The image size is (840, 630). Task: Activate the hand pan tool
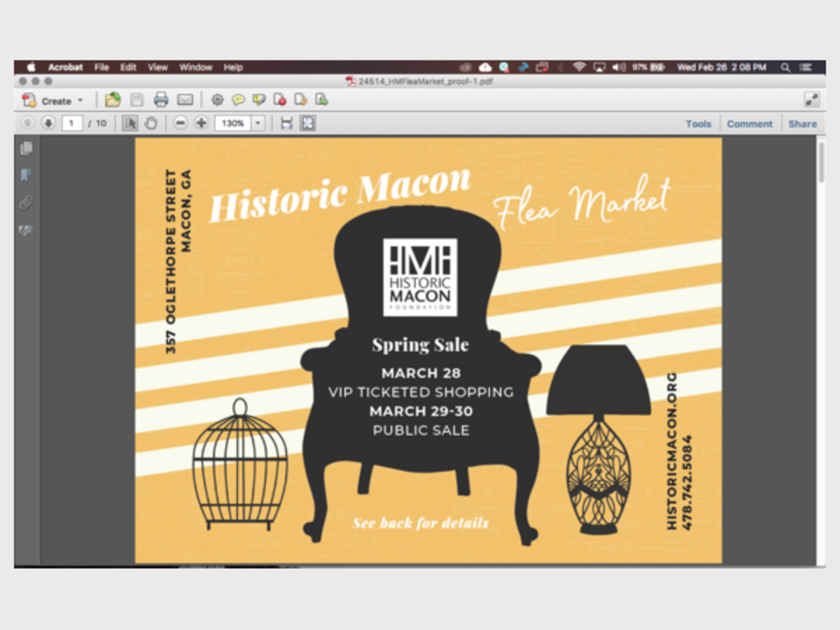tap(150, 123)
